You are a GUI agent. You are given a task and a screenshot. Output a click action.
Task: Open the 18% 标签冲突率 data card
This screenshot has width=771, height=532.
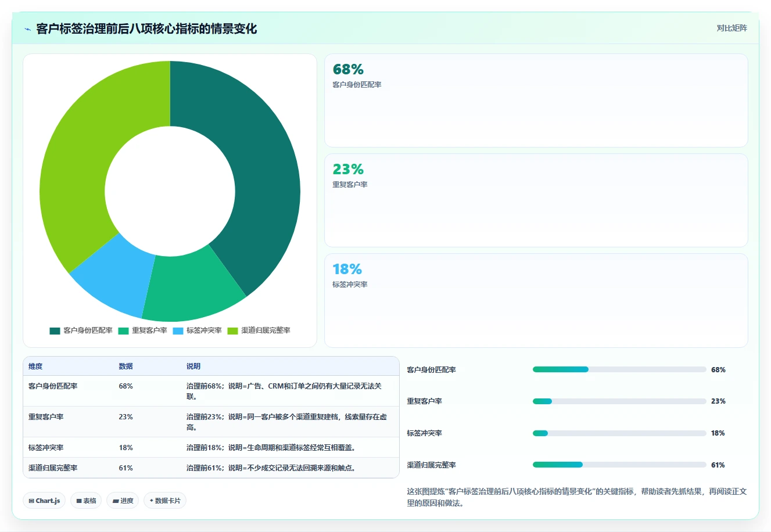coord(536,300)
